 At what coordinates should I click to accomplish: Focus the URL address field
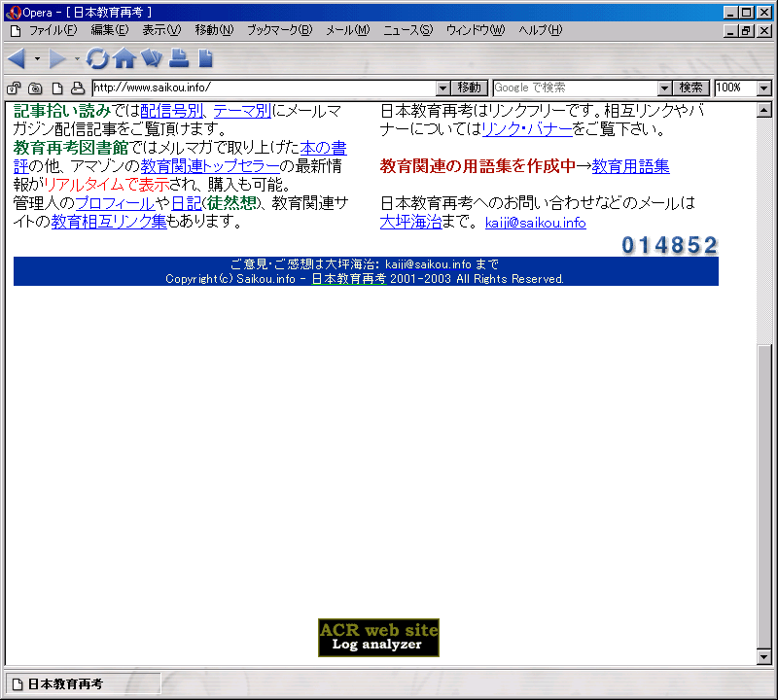[265, 88]
